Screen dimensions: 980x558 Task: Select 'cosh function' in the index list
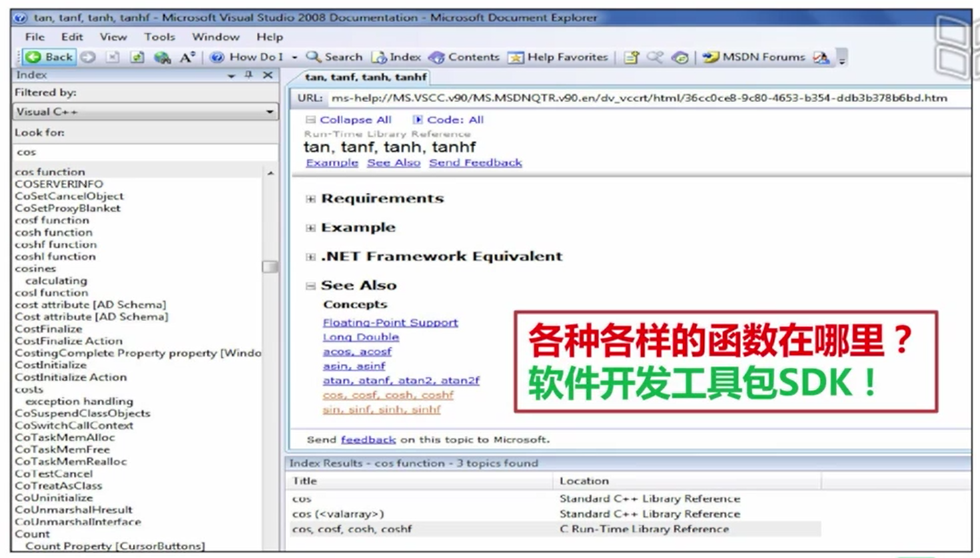(x=53, y=232)
